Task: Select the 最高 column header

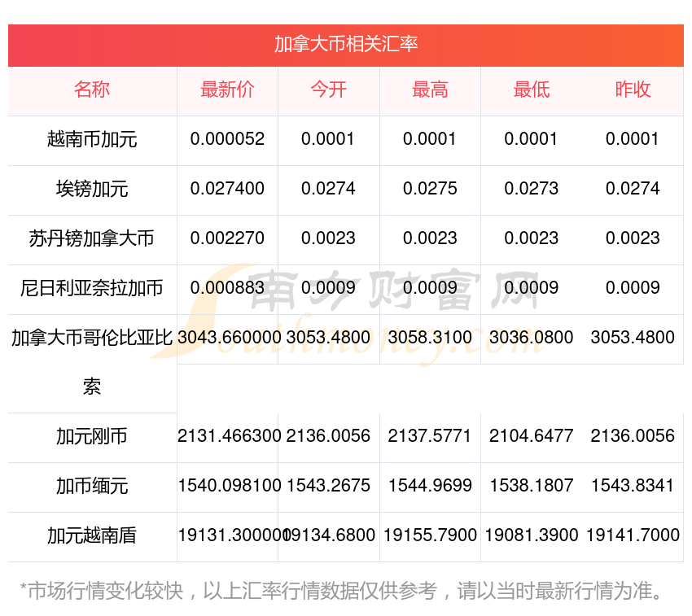Action: (x=430, y=90)
